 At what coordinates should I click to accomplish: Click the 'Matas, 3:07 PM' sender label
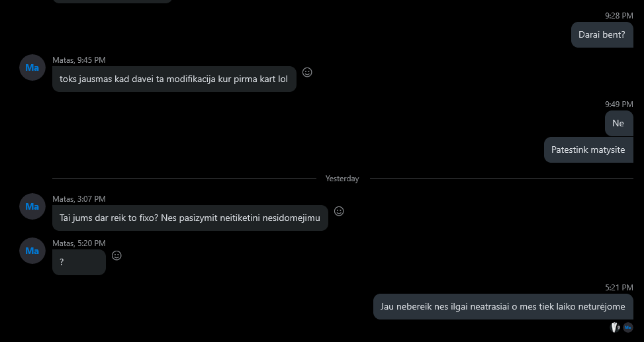pos(79,199)
